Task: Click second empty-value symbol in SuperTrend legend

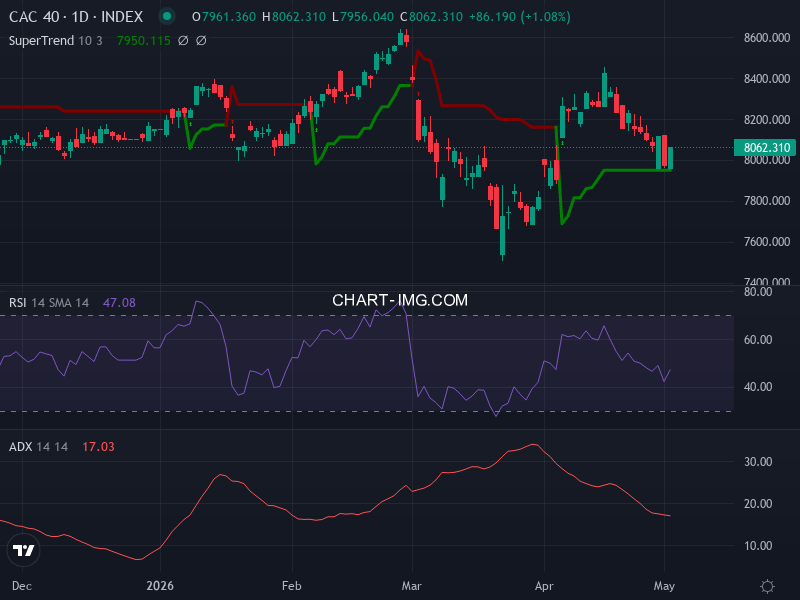Action: tap(201, 40)
